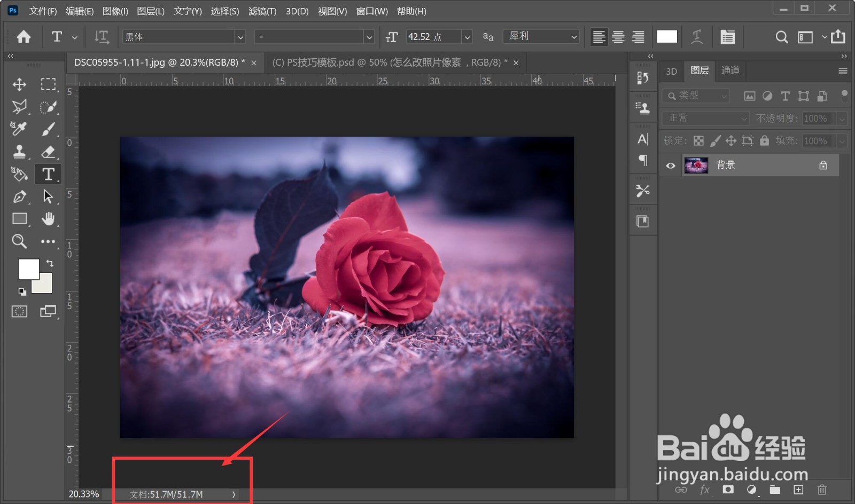The image size is (855, 504).
Task: Open the blend mode dropdown 正常
Action: coord(706,118)
